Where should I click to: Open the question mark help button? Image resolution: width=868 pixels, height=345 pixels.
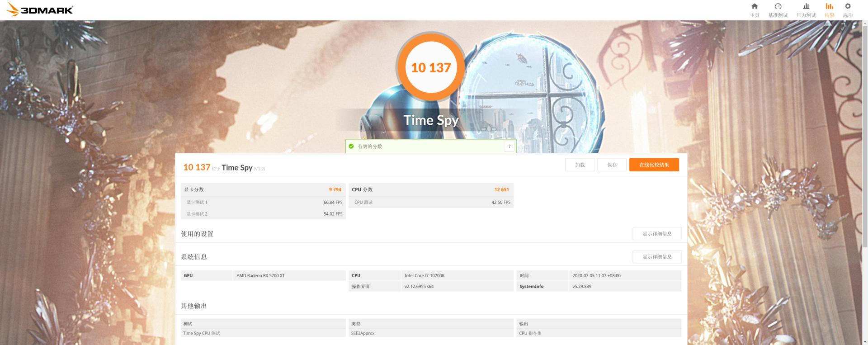[x=509, y=147]
